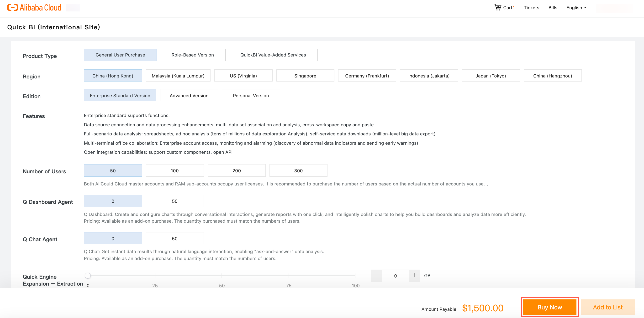The image size is (644, 318).
Task: Open the shopping cart icon
Action: pyautogui.click(x=497, y=7)
